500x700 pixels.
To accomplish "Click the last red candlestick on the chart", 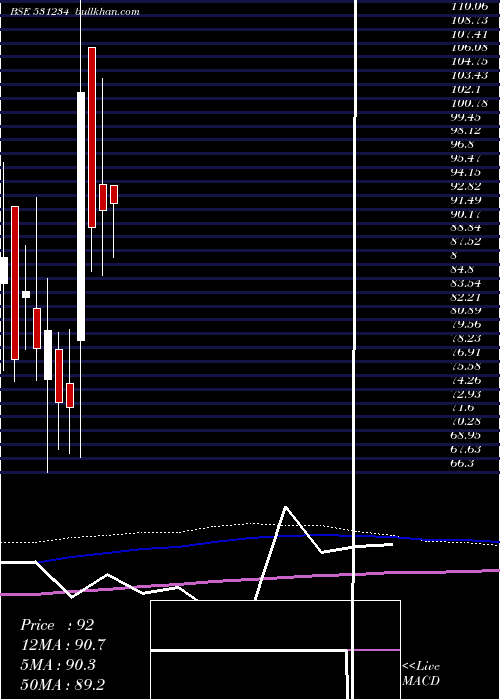I will [114, 195].
